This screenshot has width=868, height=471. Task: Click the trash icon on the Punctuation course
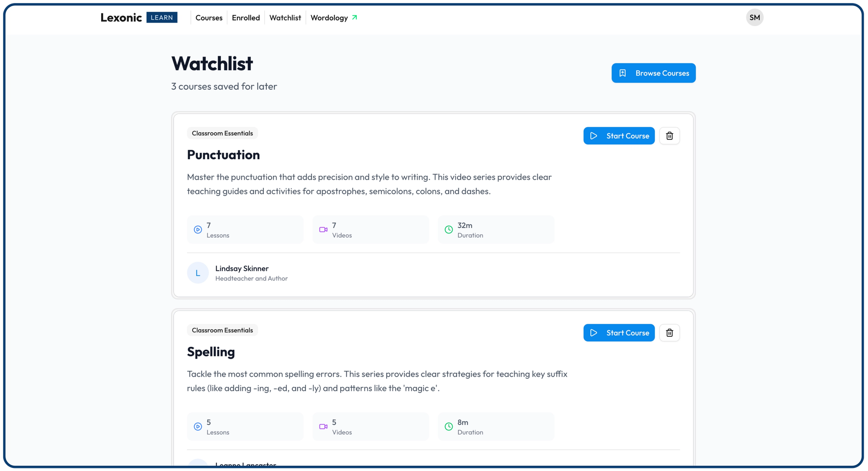click(x=670, y=135)
